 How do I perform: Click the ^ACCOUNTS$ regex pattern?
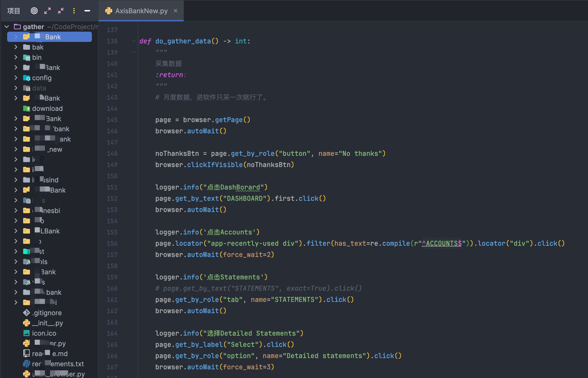tap(442, 243)
